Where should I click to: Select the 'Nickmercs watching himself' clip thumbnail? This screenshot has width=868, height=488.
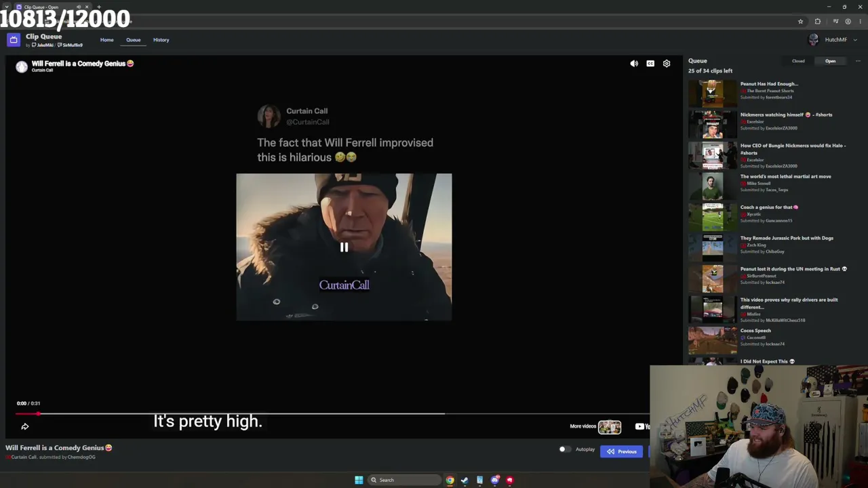(x=713, y=124)
